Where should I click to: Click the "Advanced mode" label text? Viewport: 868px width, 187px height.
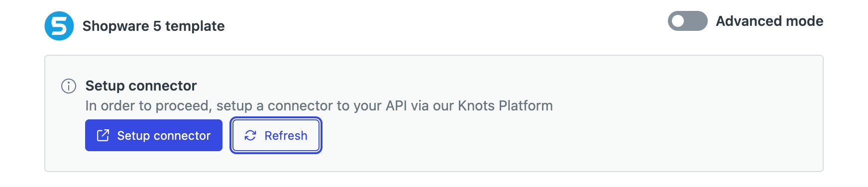coord(769,21)
